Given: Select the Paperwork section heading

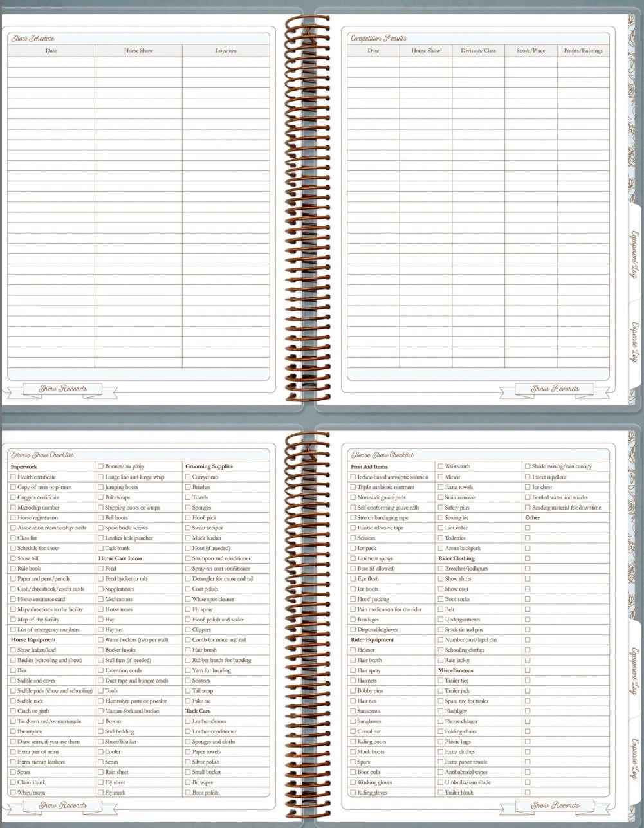Looking at the screenshot, I should 24,466.
